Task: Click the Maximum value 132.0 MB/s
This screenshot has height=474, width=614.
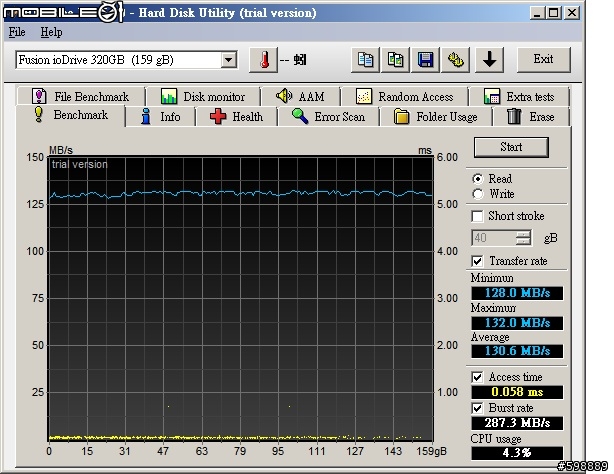Action: pos(517,323)
